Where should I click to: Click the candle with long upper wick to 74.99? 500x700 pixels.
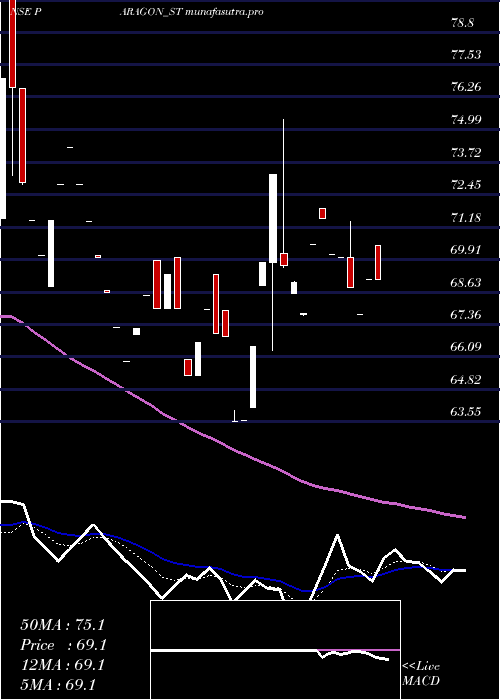pos(284,259)
